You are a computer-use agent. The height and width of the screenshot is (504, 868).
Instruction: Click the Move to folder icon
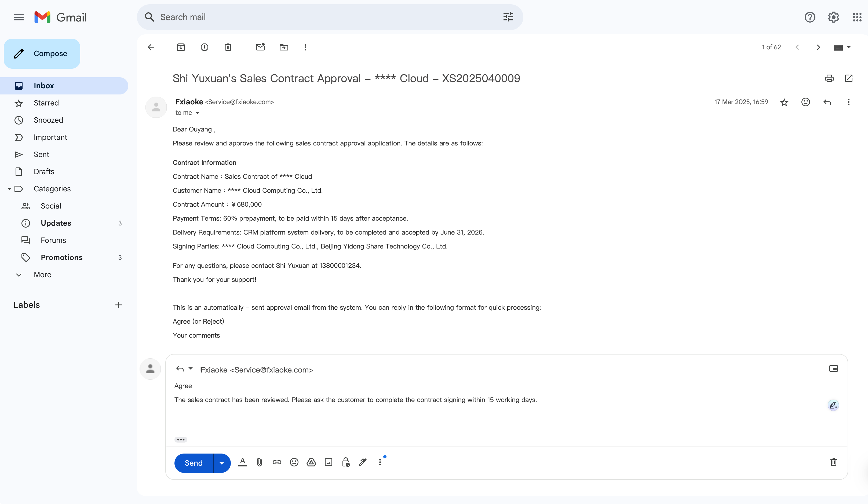pos(284,47)
